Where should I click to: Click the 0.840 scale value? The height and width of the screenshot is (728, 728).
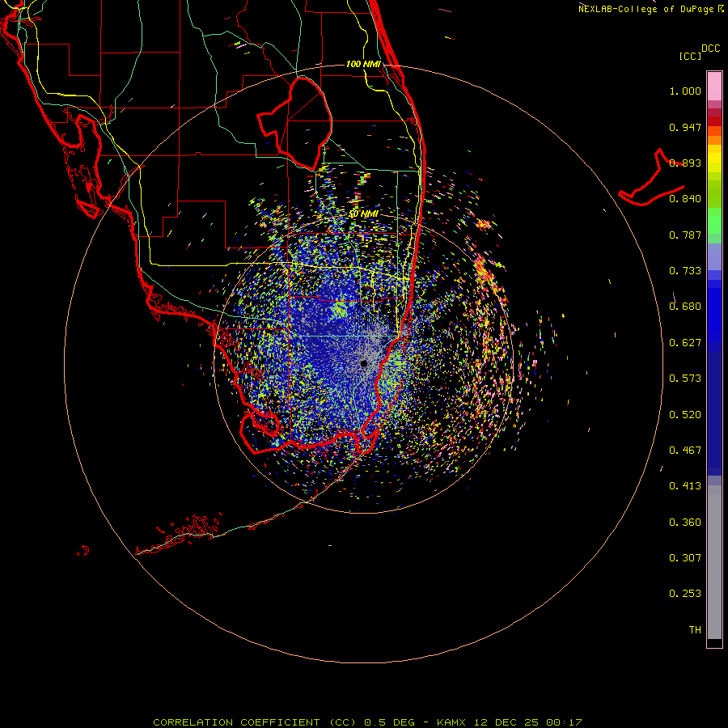tap(685, 199)
